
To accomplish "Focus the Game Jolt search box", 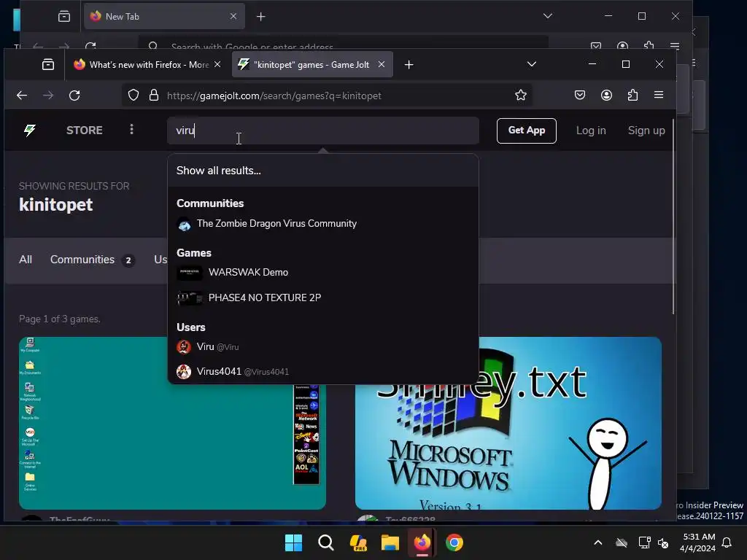I will tap(323, 131).
